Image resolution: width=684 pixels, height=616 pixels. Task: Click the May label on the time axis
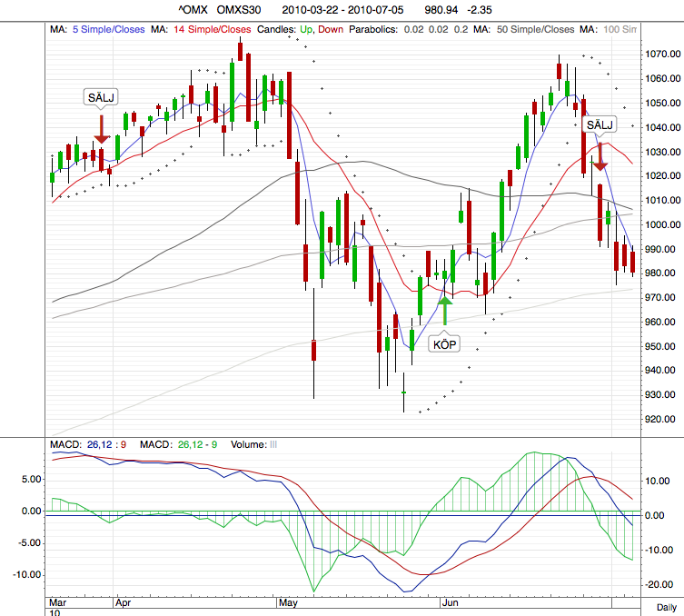[289, 602]
